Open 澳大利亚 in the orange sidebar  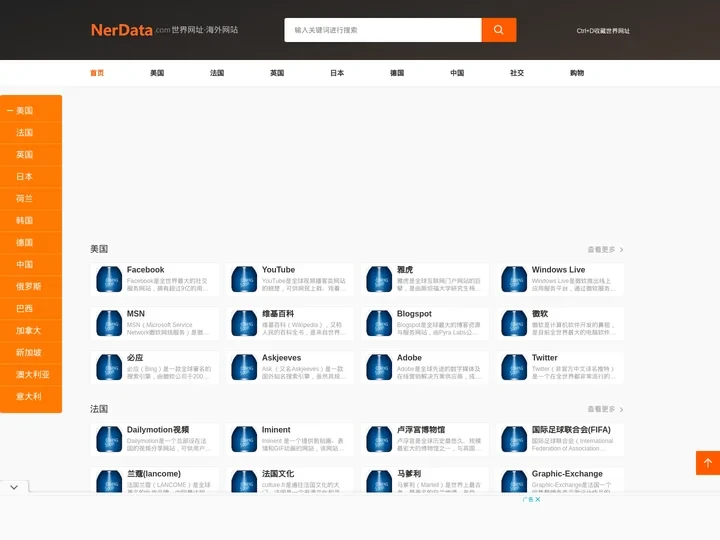31,375
